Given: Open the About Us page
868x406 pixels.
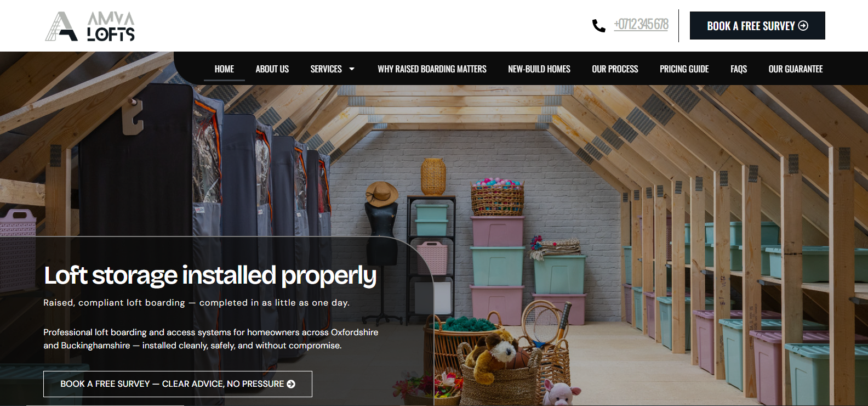Looking at the screenshot, I should pyautogui.click(x=272, y=69).
